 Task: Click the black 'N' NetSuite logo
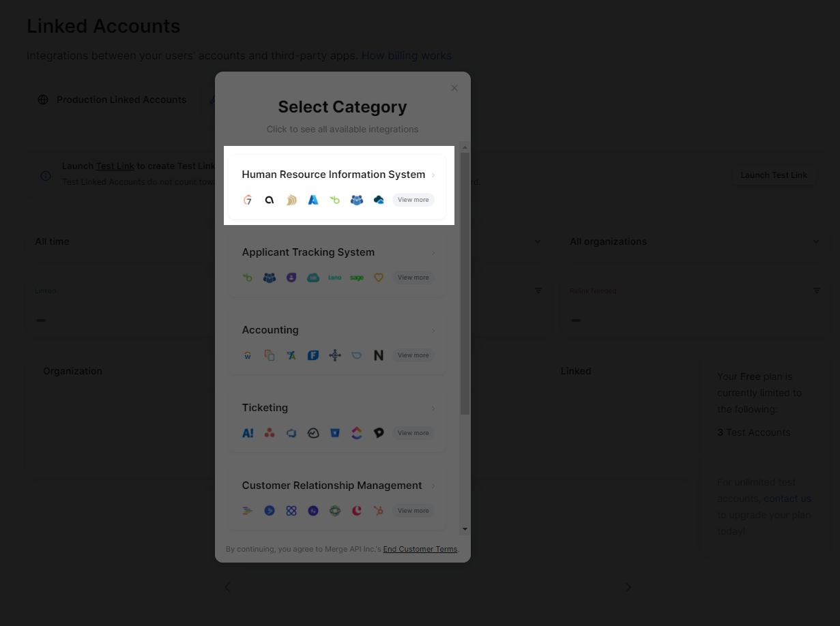point(379,355)
